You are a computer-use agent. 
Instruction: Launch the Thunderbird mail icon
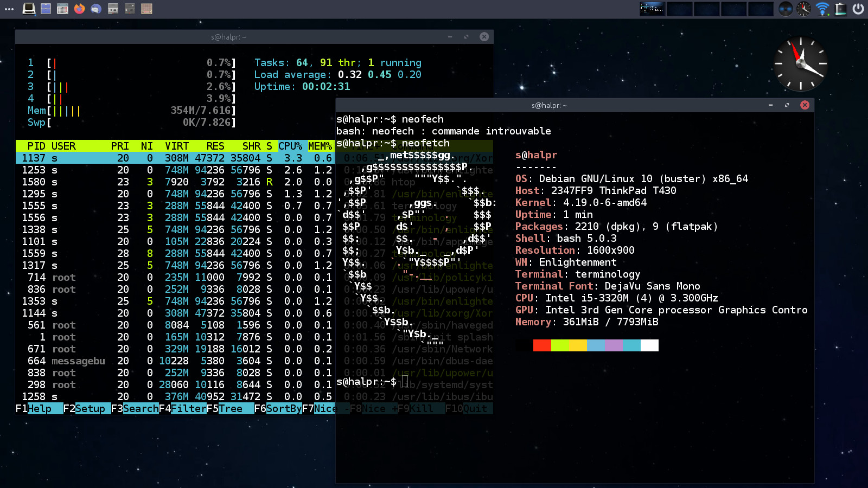(95, 9)
